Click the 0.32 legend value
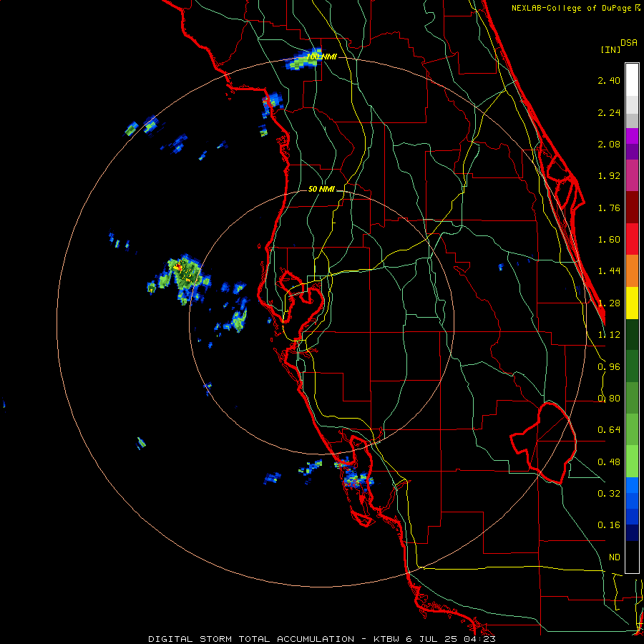Image resolution: width=644 pixels, height=644 pixels. tap(609, 494)
